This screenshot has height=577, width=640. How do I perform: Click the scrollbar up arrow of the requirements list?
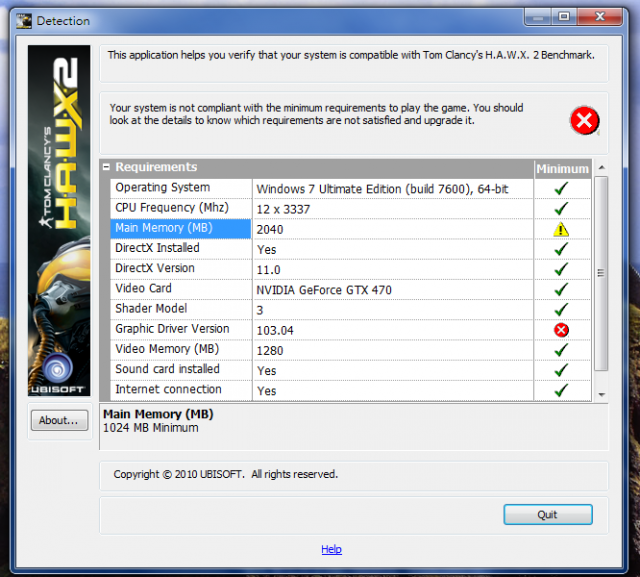tap(602, 167)
